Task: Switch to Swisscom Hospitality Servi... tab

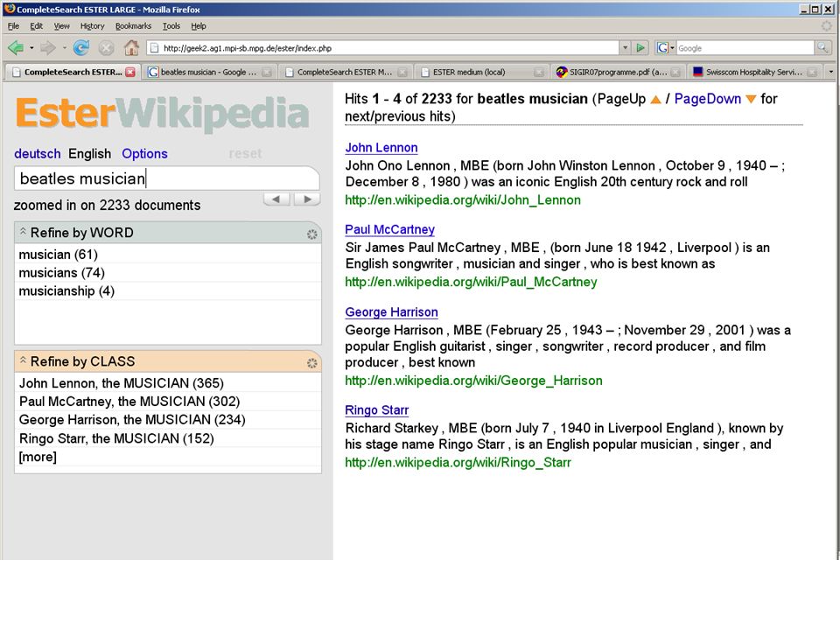Action: tap(754, 72)
